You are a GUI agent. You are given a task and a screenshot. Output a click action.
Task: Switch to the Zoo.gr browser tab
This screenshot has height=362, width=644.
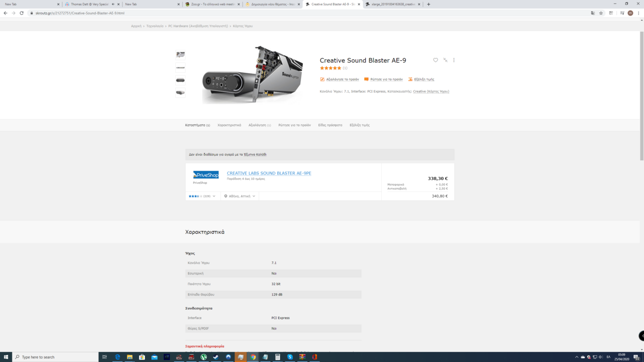pyautogui.click(x=212, y=4)
